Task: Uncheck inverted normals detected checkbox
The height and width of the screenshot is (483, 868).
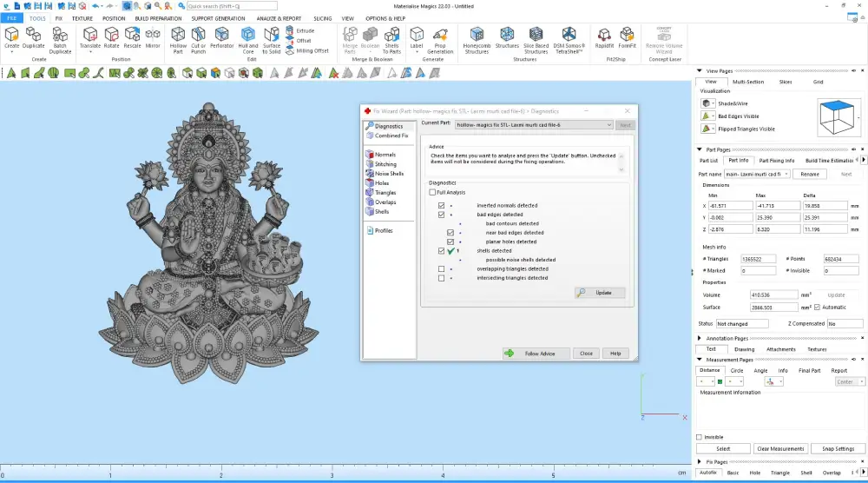Action: click(441, 206)
